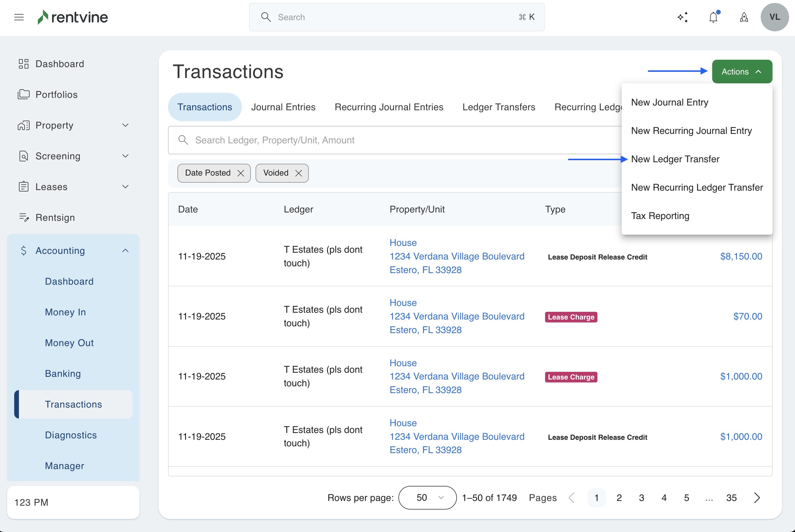Viewport: 795px width, 532px height.
Task: Expand the Property sidebar section
Action: tap(125, 125)
